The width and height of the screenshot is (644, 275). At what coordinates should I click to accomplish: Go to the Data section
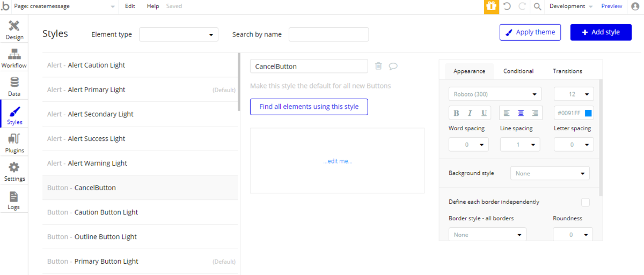[14, 87]
